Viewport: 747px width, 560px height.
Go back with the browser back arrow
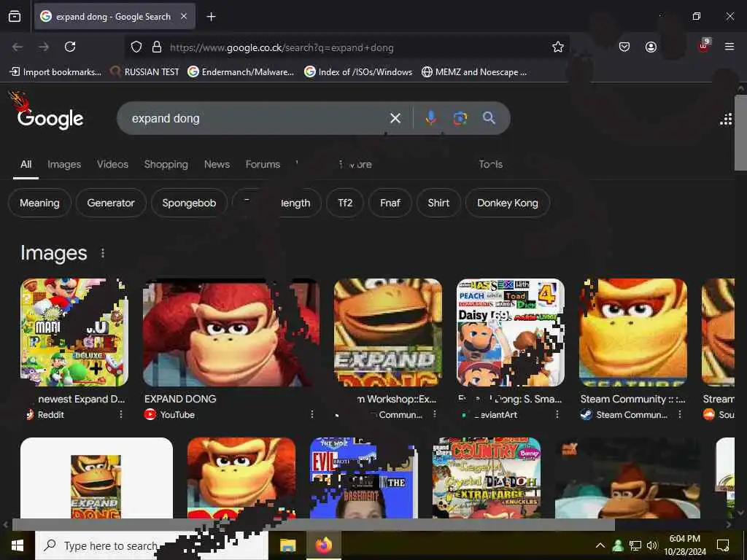(18, 47)
